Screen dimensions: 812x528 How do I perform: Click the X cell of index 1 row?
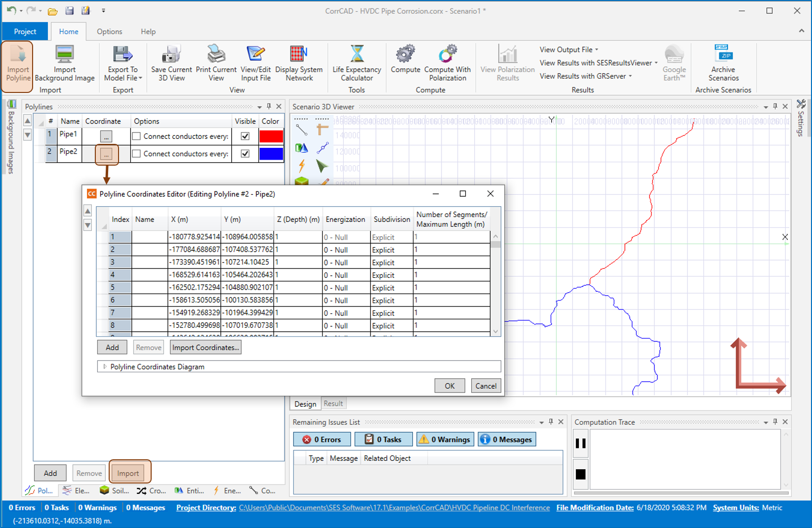click(x=194, y=237)
